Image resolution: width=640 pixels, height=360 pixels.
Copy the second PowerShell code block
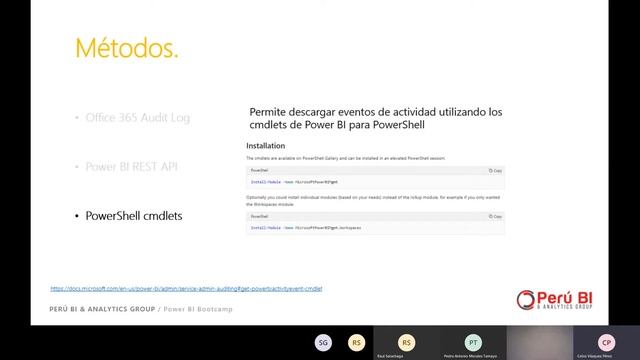click(495, 216)
